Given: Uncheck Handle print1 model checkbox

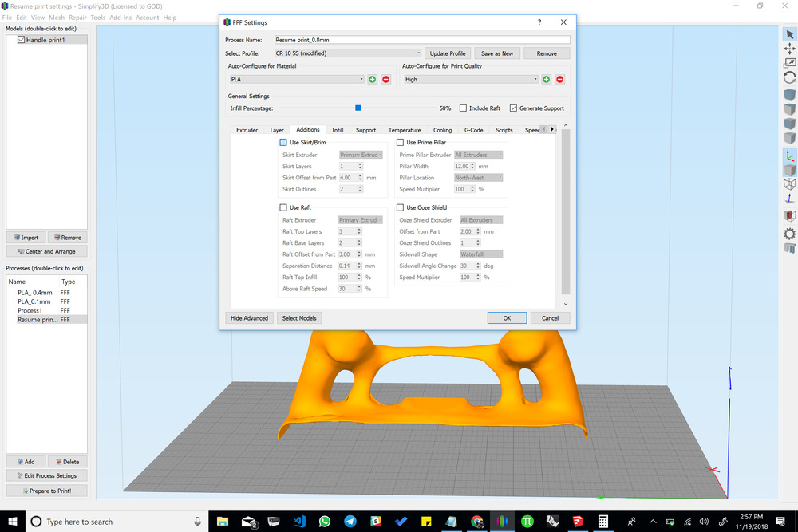Looking at the screenshot, I should pyautogui.click(x=22, y=40).
